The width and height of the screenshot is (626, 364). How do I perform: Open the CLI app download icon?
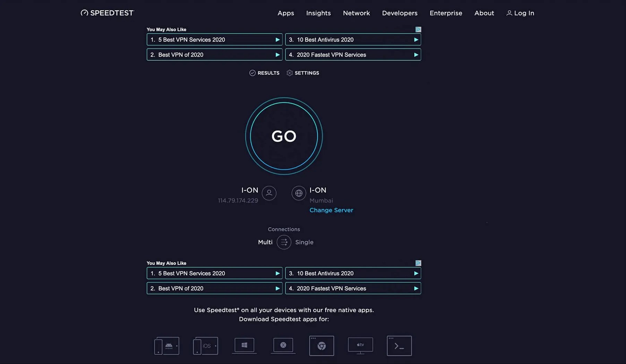point(399,346)
